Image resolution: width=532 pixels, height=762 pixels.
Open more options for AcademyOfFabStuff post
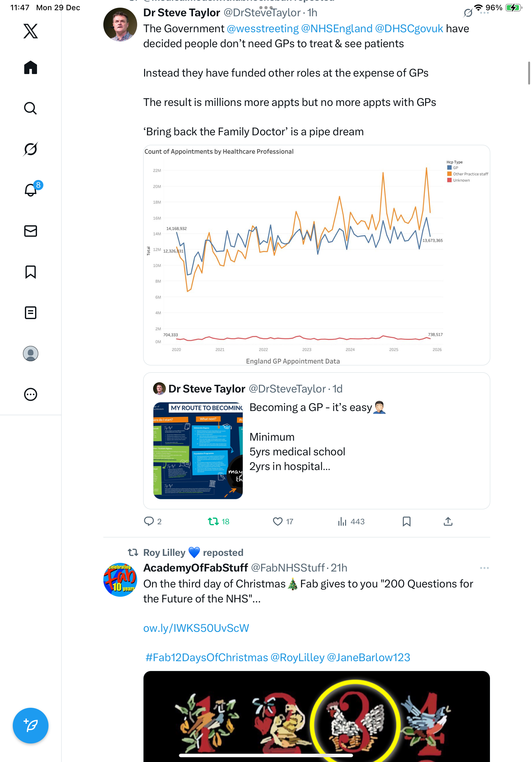(x=484, y=568)
